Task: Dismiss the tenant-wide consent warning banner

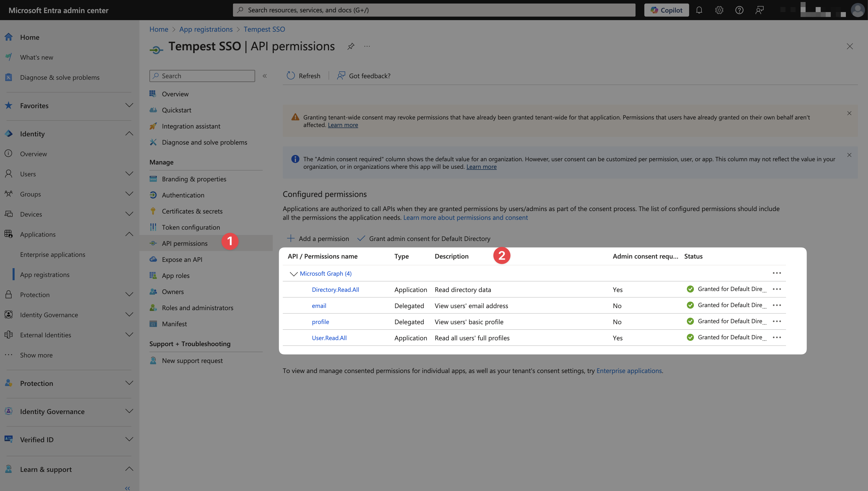Action: pos(849,113)
